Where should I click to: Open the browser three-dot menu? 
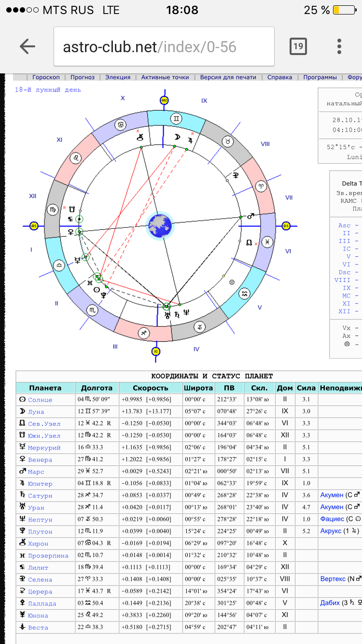coord(339,46)
